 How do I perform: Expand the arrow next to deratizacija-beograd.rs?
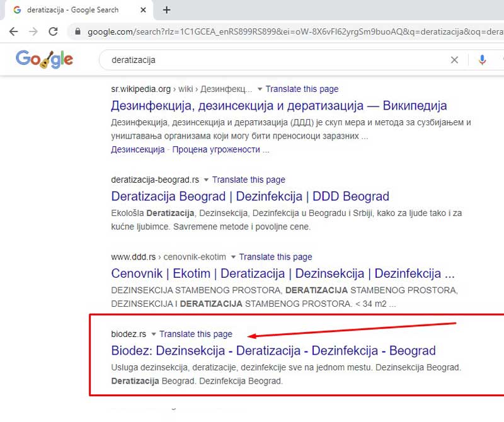pyautogui.click(x=206, y=180)
